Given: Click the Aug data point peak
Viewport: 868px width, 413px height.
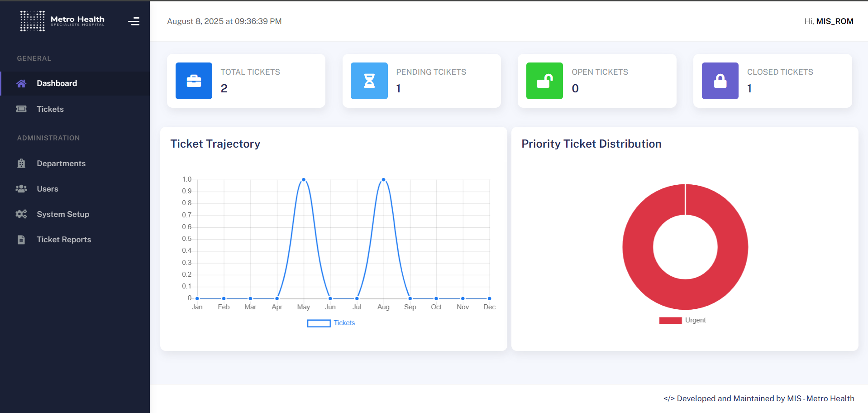Looking at the screenshot, I should pos(383,180).
